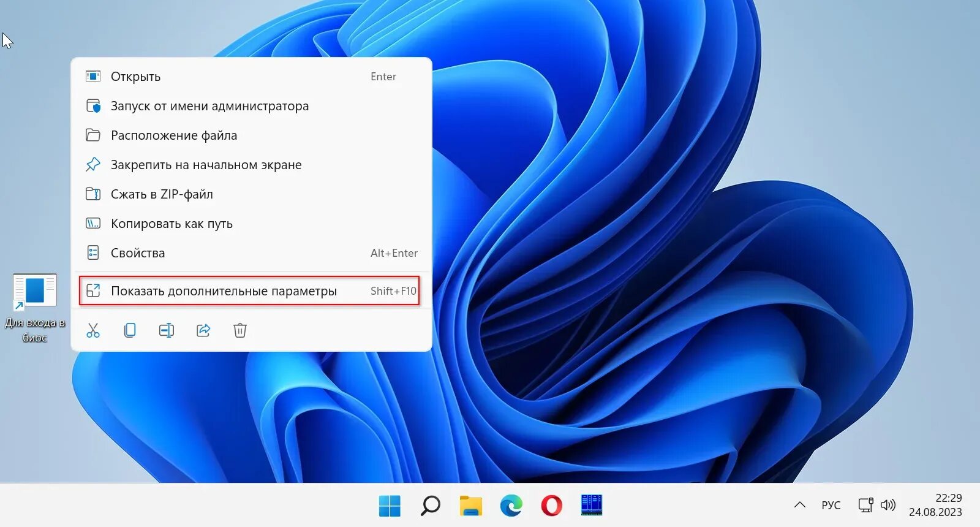
Task: Click the Rename icon in context menu
Action: click(x=167, y=330)
